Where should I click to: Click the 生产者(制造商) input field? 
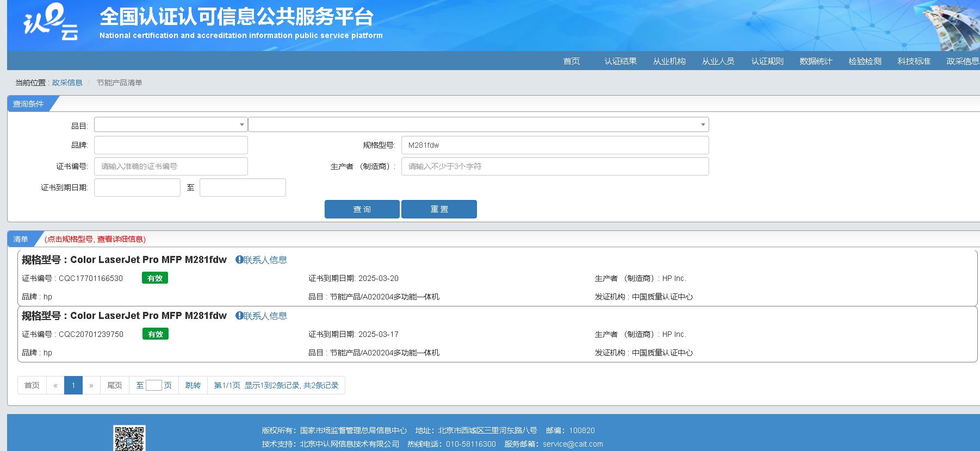[x=555, y=166]
